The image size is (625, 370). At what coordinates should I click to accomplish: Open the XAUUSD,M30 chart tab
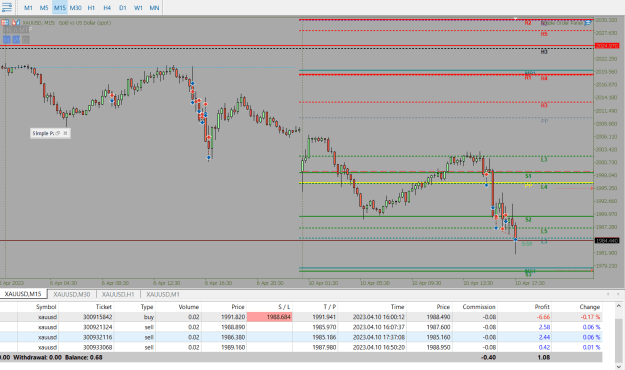[x=72, y=294]
